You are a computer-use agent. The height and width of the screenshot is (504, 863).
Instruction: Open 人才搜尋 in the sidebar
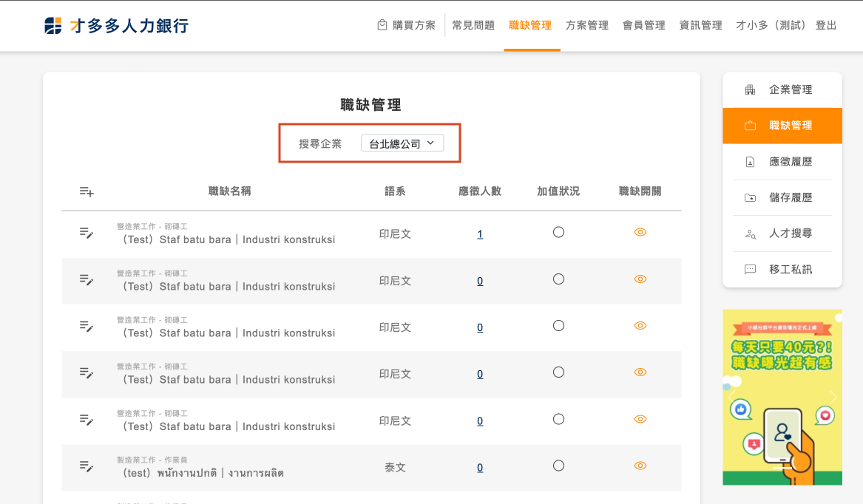pos(782,234)
